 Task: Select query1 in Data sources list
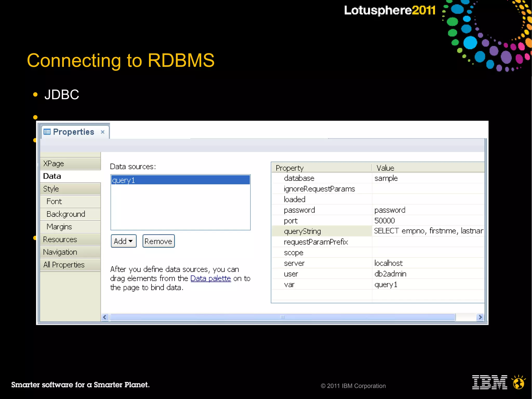(181, 180)
